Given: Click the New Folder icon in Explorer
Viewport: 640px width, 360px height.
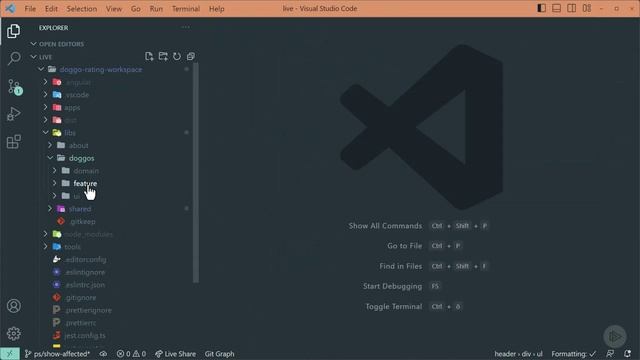Looking at the screenshot, I should coord(163,56).
